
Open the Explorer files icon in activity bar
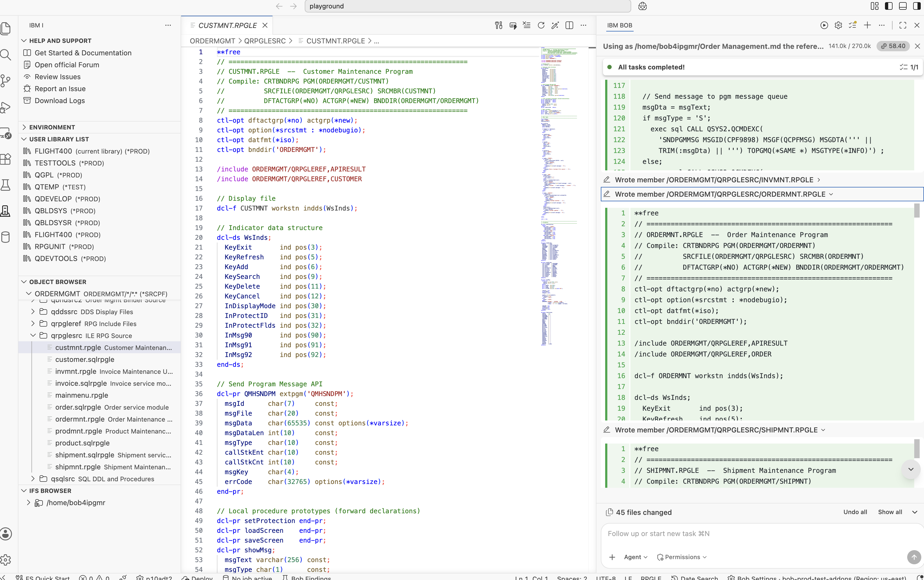(5, 28)
